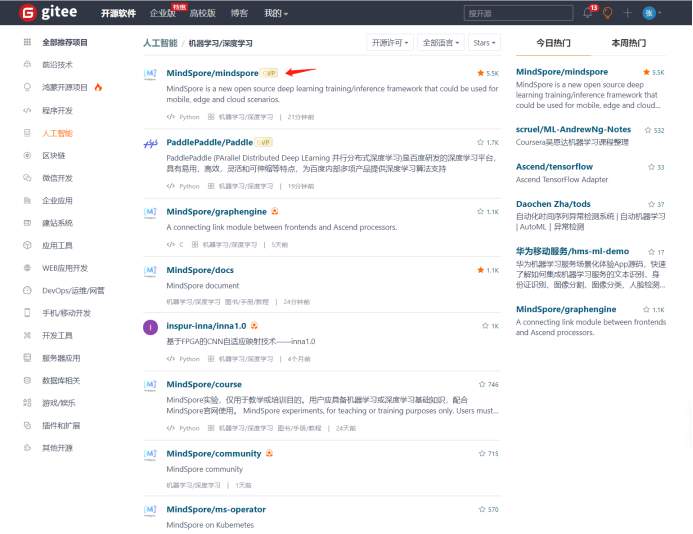Click the Gitee logo in header
Image resolution: width=693 pixels, height=534 pixels.
[48, 12]
